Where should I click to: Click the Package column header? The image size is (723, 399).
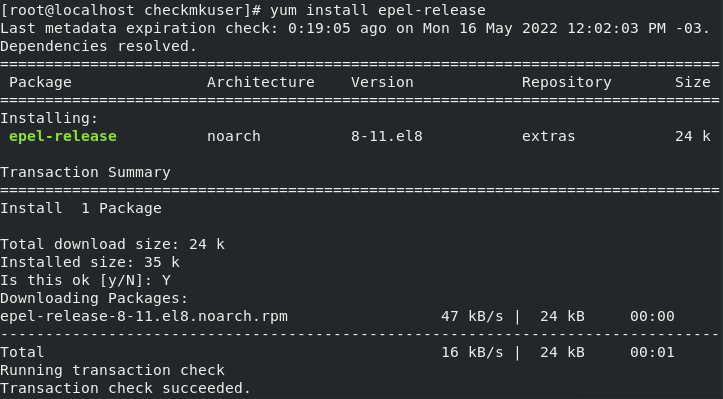click(41, 82)
